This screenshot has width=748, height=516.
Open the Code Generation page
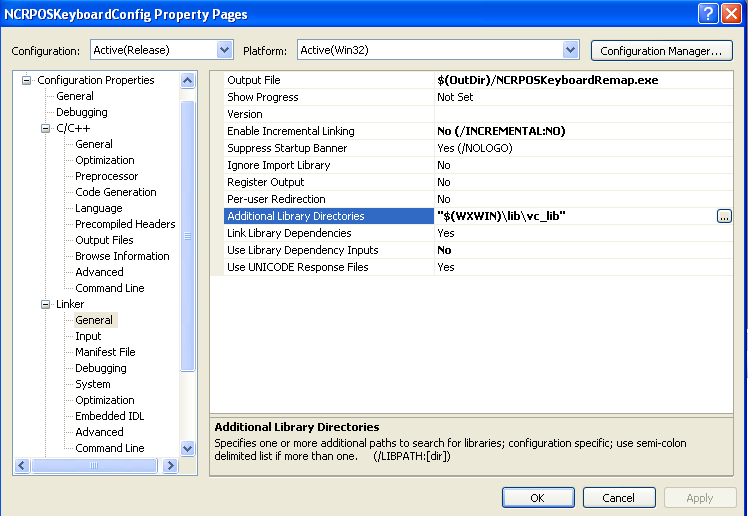pyautogui.click(x=116, y=192)
